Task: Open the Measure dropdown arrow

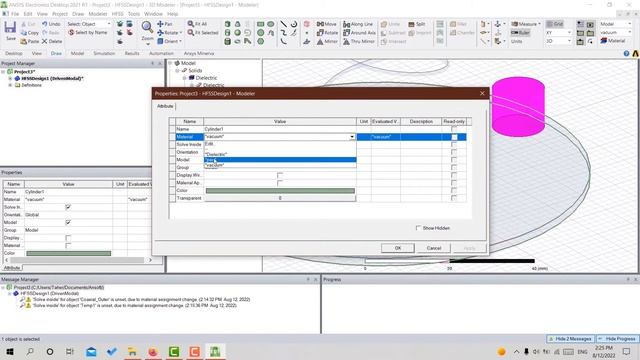Action: 539,24
